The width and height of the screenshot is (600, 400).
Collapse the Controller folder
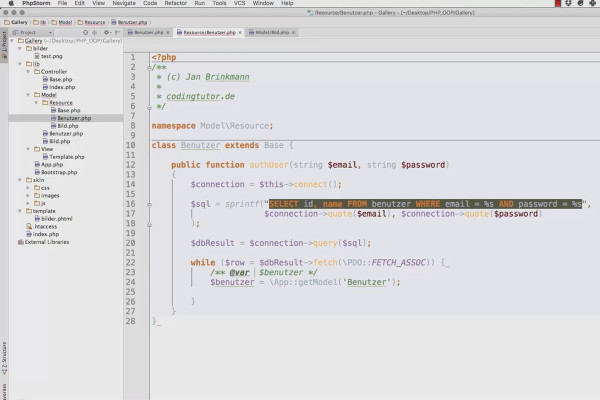(x=28, y=72)
